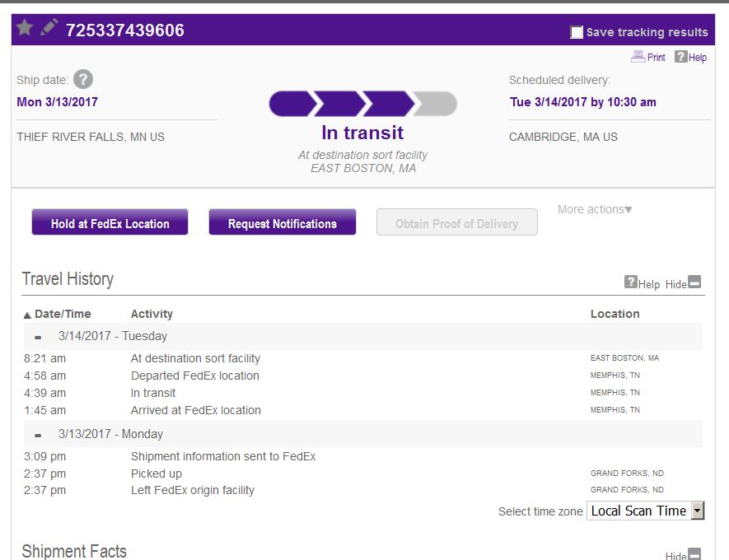
Task: Click the minus icon next to Travel History Hide
Action: click(x=694, y=282)
